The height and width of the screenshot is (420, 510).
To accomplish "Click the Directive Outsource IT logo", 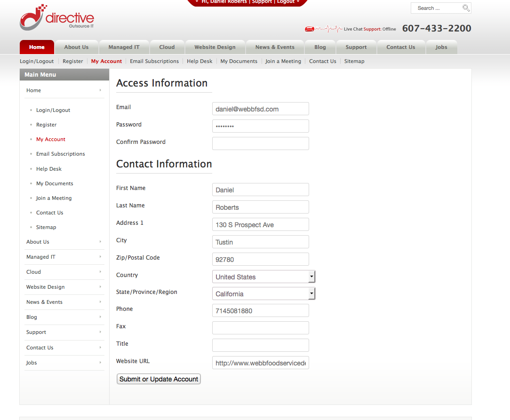I will [56, 18].
